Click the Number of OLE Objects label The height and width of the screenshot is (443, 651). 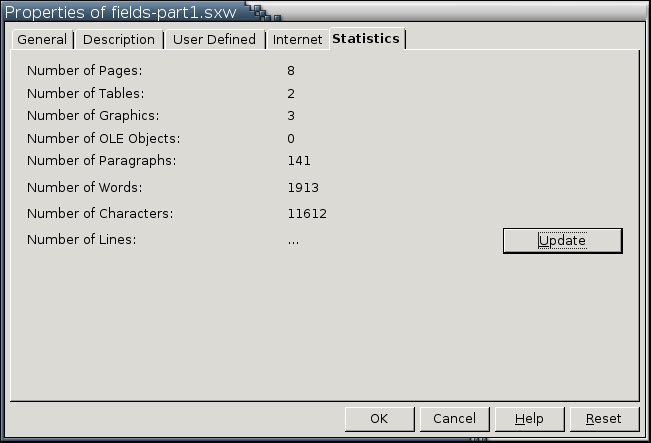coord(104,139)
